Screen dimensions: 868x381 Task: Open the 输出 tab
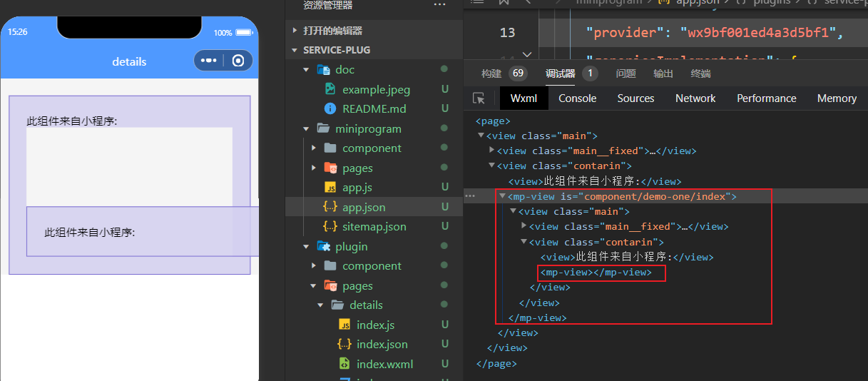click(663, 73)
